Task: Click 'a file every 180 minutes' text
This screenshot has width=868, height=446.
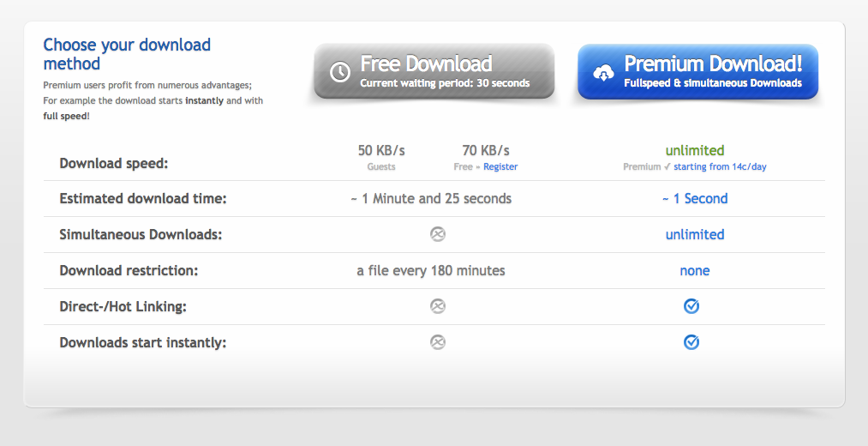Action: tap(431, 270)
